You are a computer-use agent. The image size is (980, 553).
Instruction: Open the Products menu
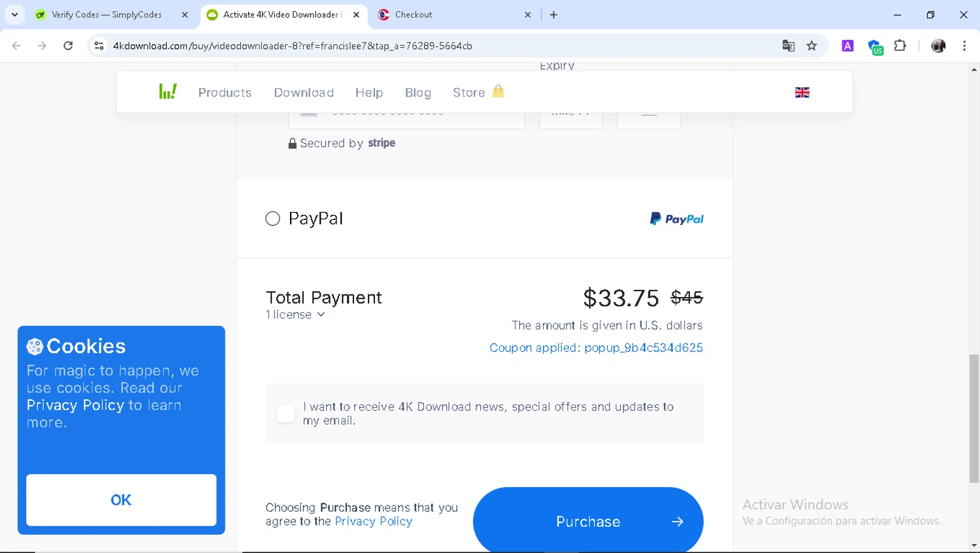point(225,93)
